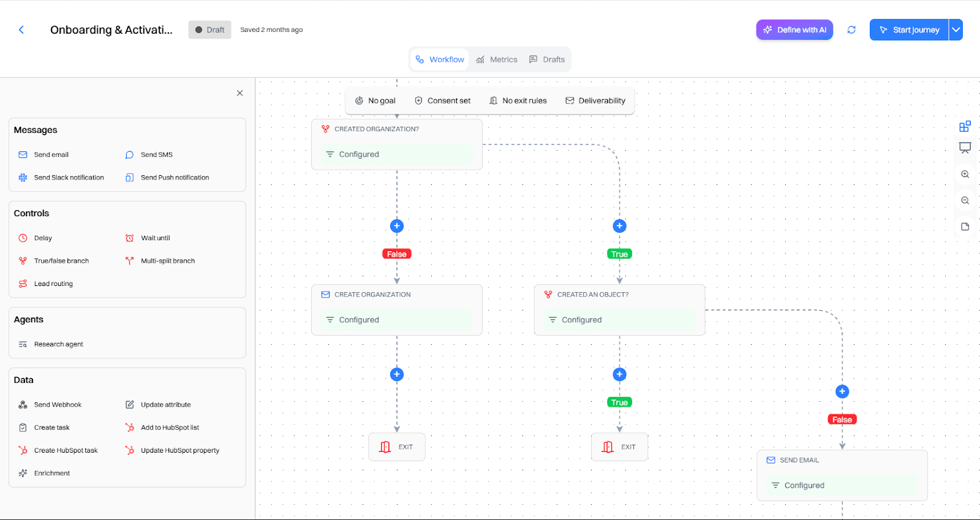
Task: Open the layout grid icon on canvas toolbar
Action: click(x=965, y=126)
